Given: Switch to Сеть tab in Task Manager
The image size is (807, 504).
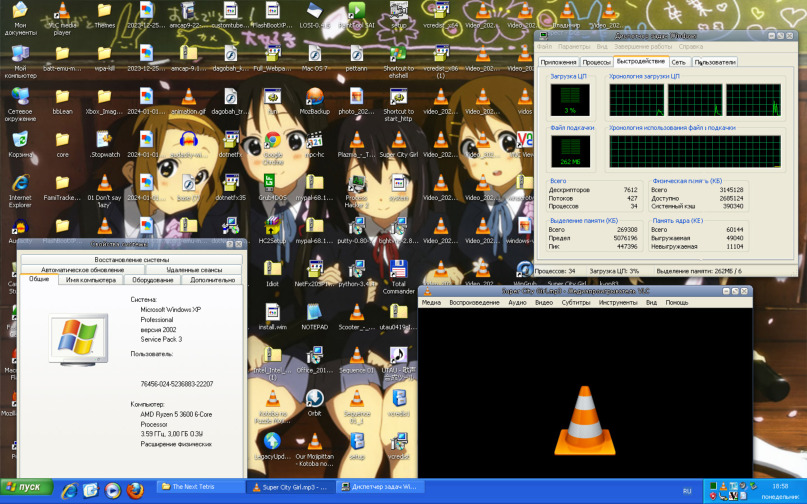Looking at the screenshot, I should point(678,62).
